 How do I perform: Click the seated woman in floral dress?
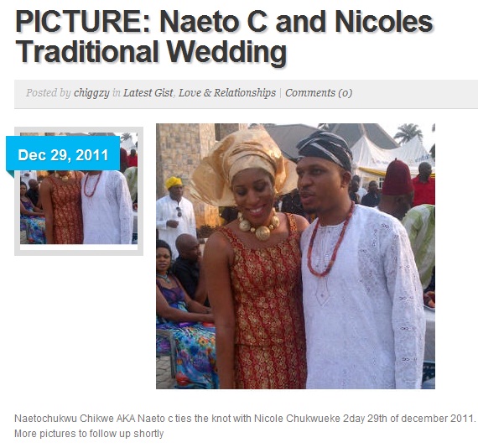tap(183, 314)
